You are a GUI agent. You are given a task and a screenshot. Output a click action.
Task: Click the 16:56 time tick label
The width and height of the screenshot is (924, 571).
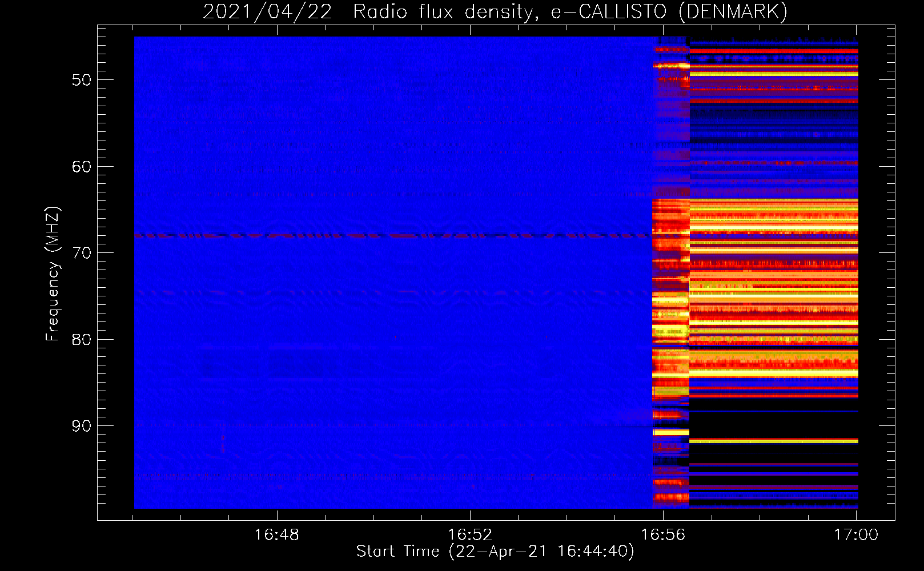(663, 535)
